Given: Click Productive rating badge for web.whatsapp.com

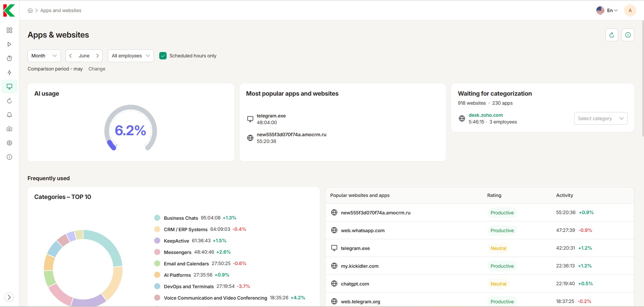Looking at the screenshot, I should [x=502, y=231].
